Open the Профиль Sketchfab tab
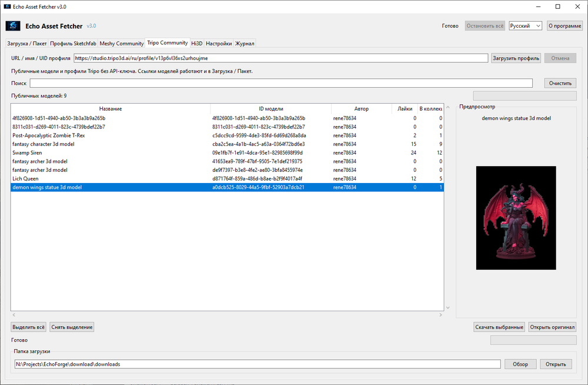Image resolution: width=588 pixels, height=385 pixels. pyautogui.click(x=73, y=44)
